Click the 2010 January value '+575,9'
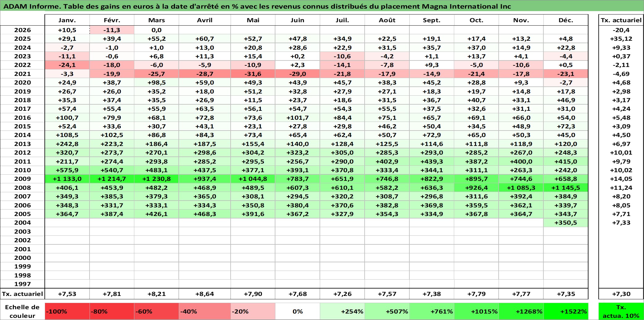Viewport: 644px width, 320px height. pos(67,170)
